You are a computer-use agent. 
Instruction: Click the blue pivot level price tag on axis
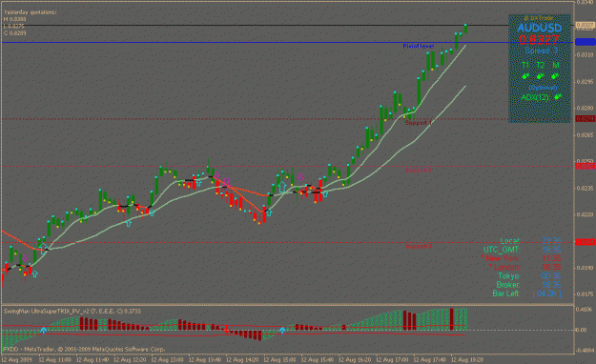click(586, 42)
